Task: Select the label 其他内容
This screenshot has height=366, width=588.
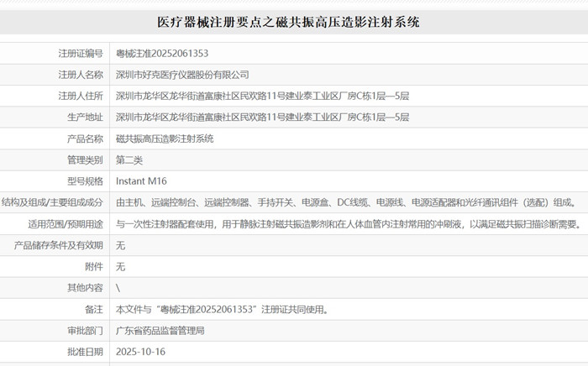Action: point(85,288)
